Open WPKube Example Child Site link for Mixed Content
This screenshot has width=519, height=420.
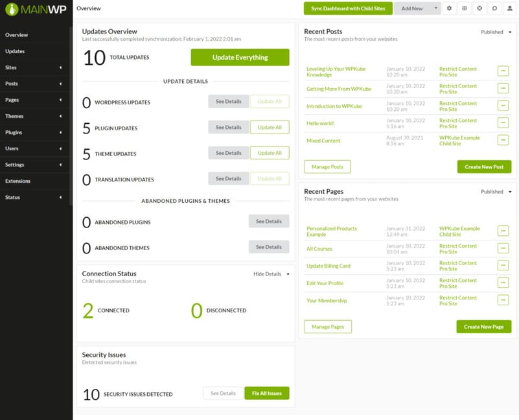[x=459, y=141]
